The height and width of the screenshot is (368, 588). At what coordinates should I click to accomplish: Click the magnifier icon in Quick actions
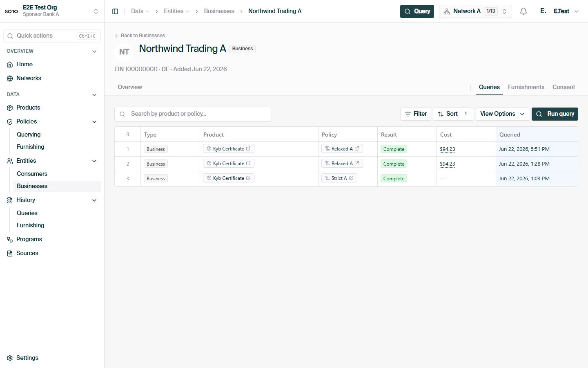(x=10, y=36)
